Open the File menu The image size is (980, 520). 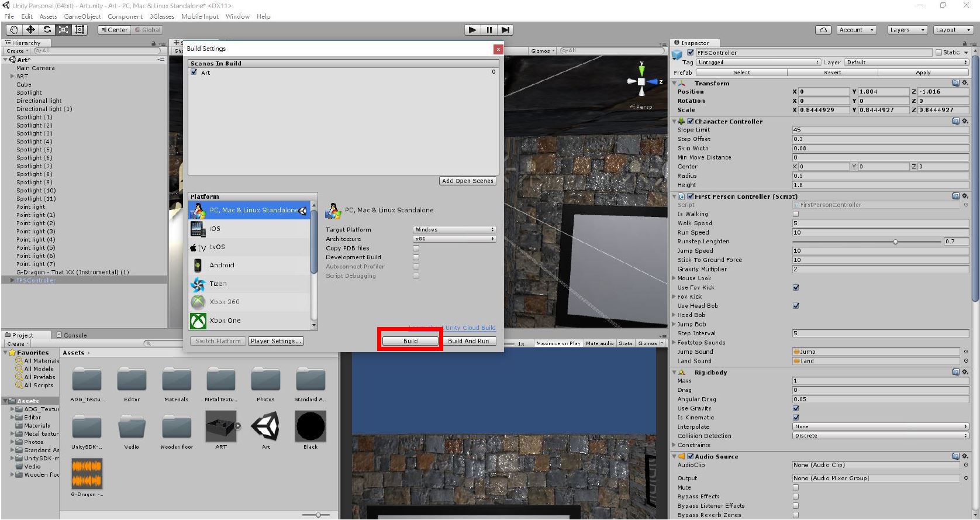click(9, 16)
